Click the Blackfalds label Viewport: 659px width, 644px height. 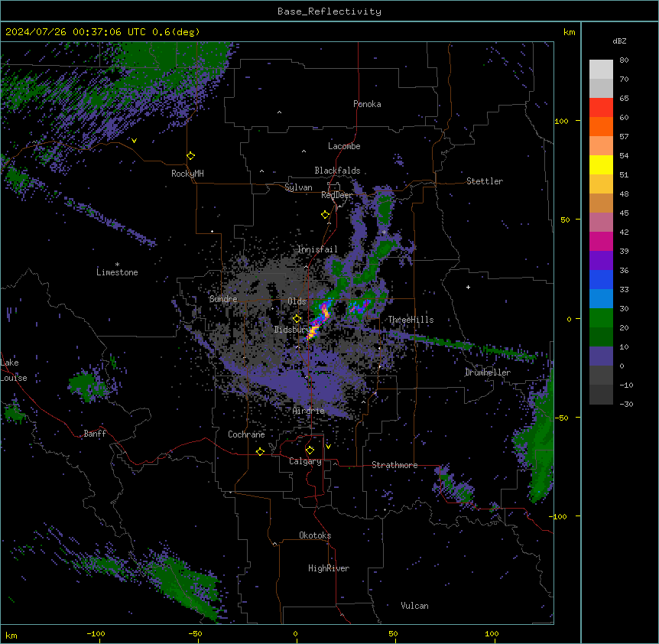click(x=337, y=171)
